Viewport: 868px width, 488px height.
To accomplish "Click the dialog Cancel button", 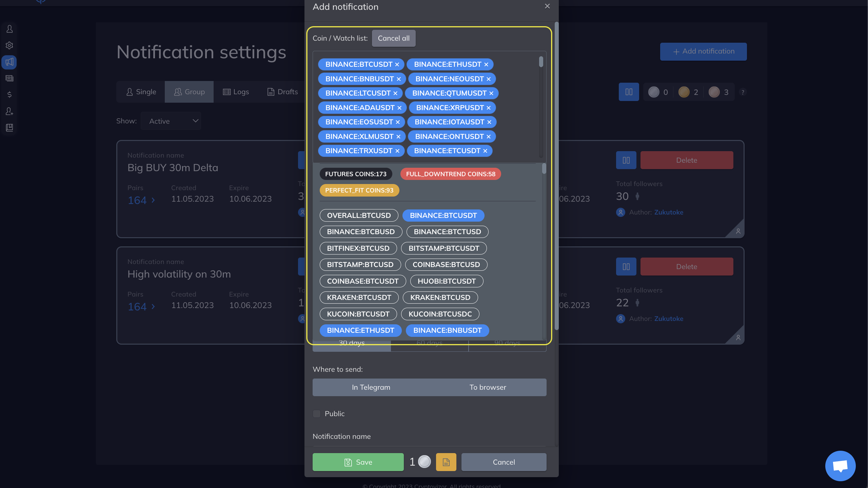I will 504,462.
